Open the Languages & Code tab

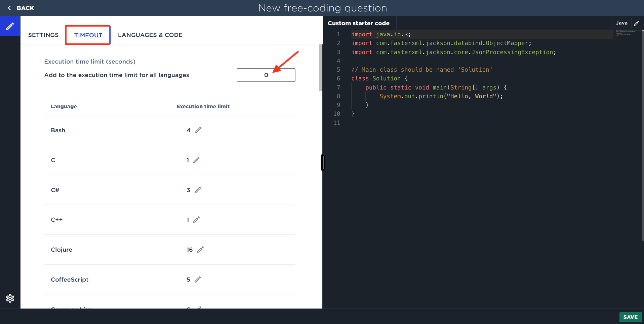150,35
